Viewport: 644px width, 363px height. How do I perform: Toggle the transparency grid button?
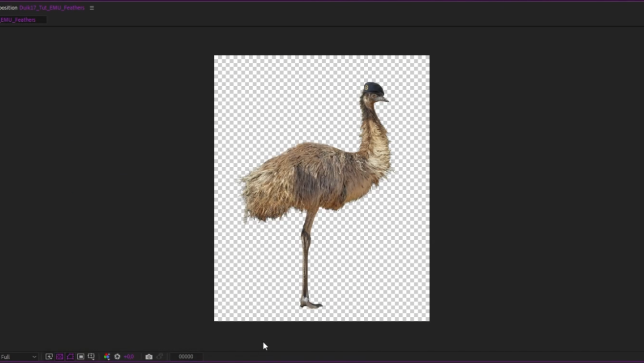[x=59, y=356]
